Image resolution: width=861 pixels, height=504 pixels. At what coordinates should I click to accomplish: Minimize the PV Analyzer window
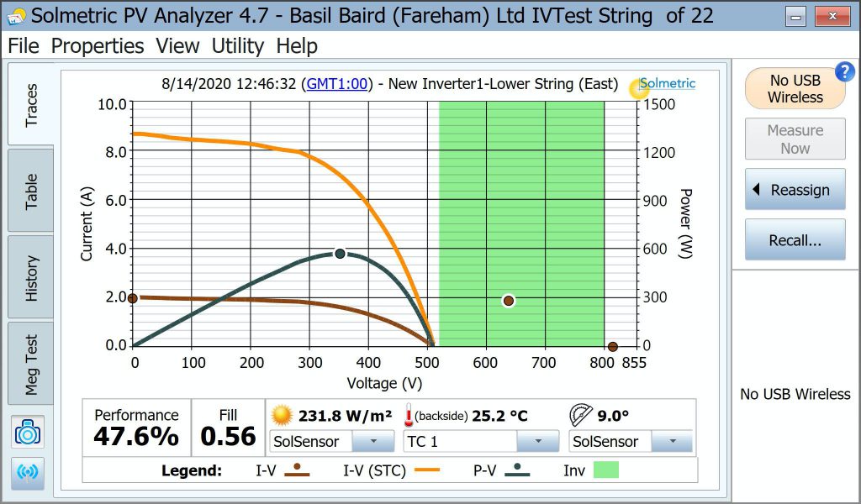[795, 17]
